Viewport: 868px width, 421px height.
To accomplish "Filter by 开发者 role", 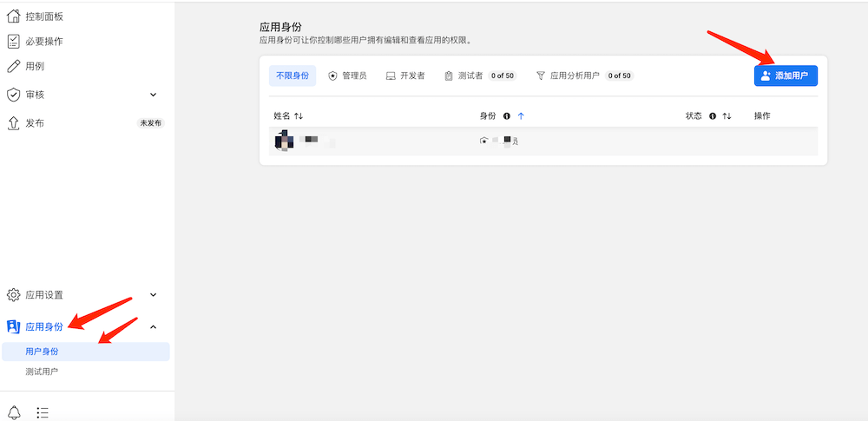I will (405, 76).
